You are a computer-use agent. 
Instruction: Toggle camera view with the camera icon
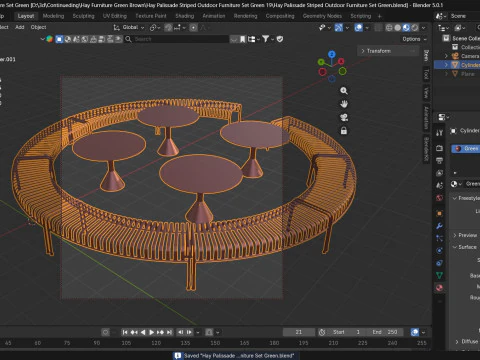344,117
